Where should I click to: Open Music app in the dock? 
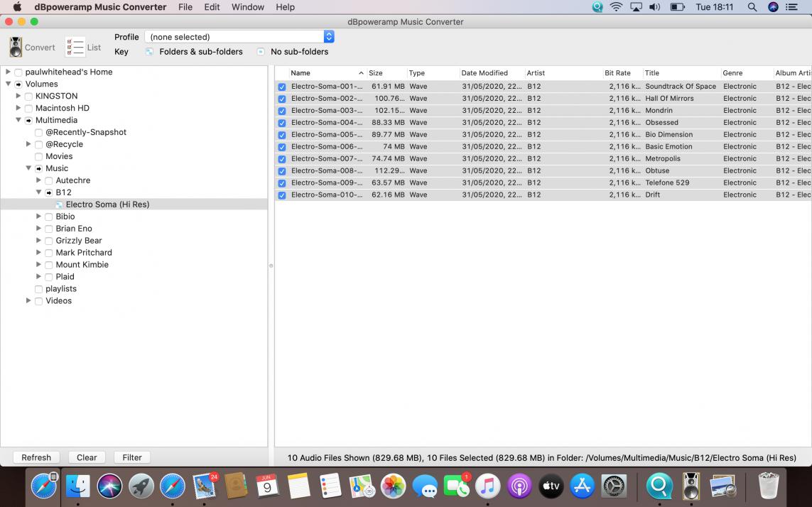click(x=487, y=486)
